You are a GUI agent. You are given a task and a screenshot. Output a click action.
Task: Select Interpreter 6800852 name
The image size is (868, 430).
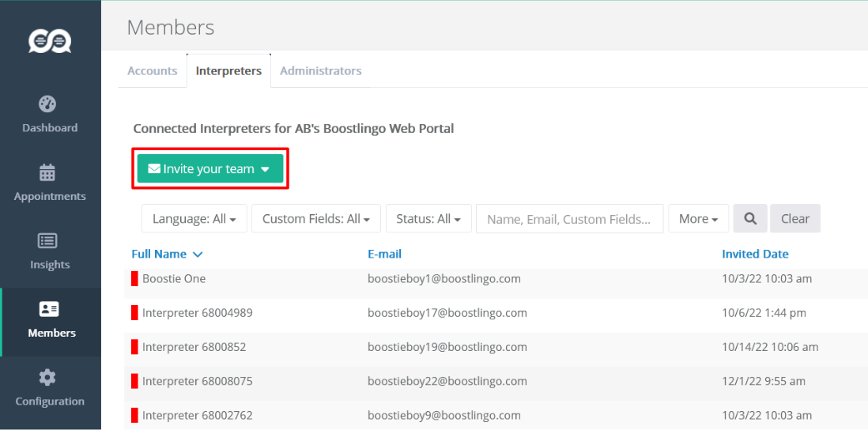coord(194,347)
